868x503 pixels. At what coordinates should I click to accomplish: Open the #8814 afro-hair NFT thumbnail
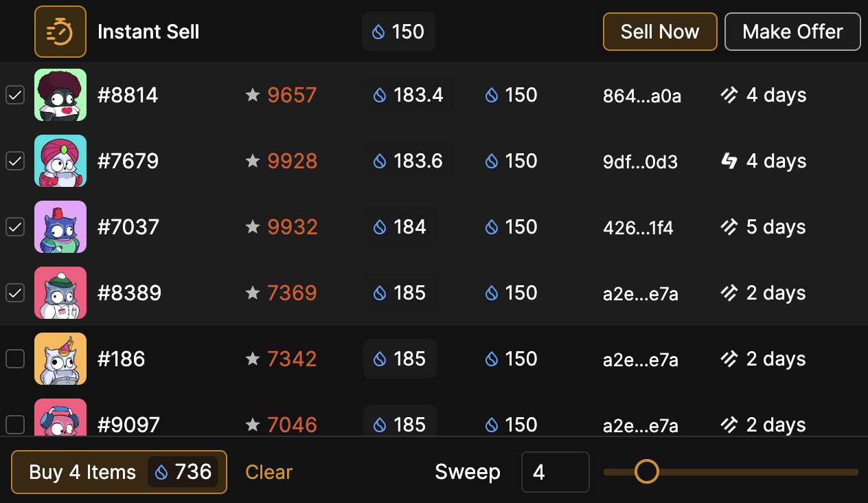[x=60, y=96]
